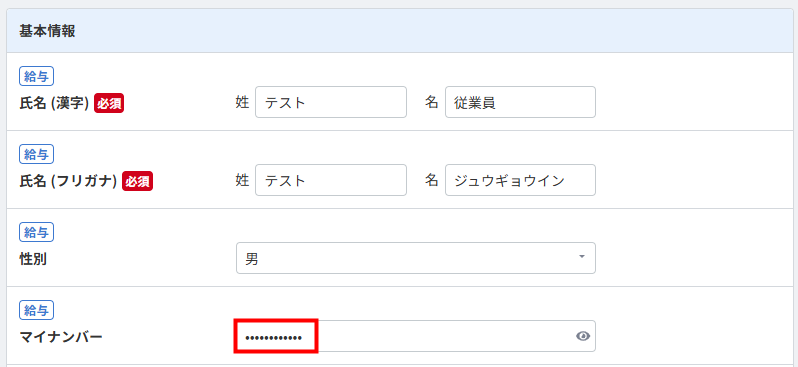Click the 給与 tag above 性別

[x=37, y=232]
